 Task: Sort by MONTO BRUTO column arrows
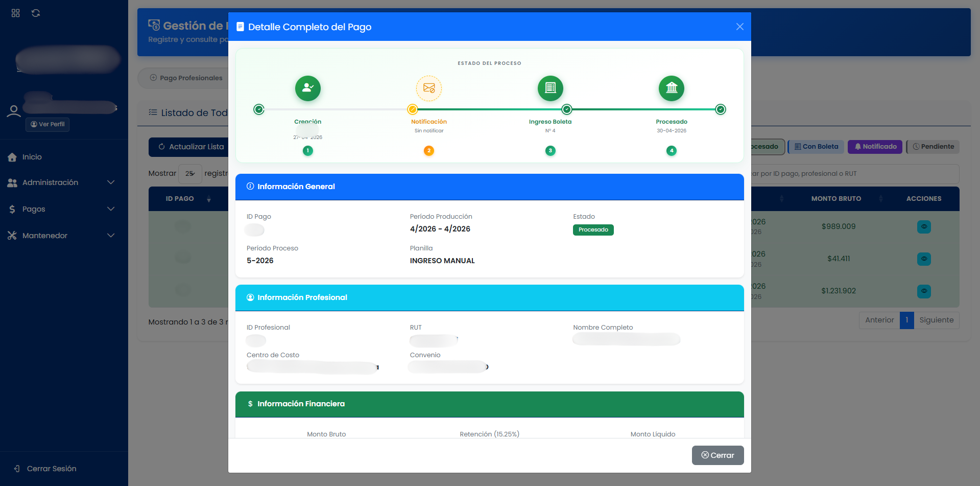[881, 199]
